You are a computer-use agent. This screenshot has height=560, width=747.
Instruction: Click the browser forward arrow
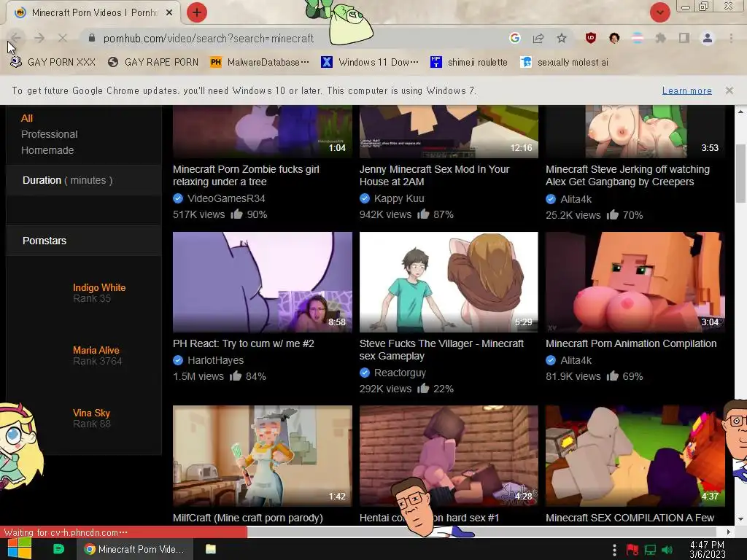[39, 38]
